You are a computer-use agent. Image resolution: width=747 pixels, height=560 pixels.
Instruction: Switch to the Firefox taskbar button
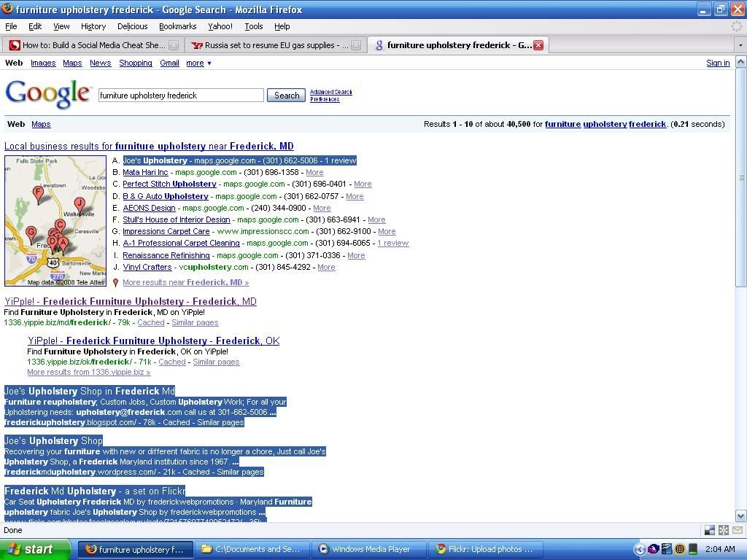[x=135, y=549]
